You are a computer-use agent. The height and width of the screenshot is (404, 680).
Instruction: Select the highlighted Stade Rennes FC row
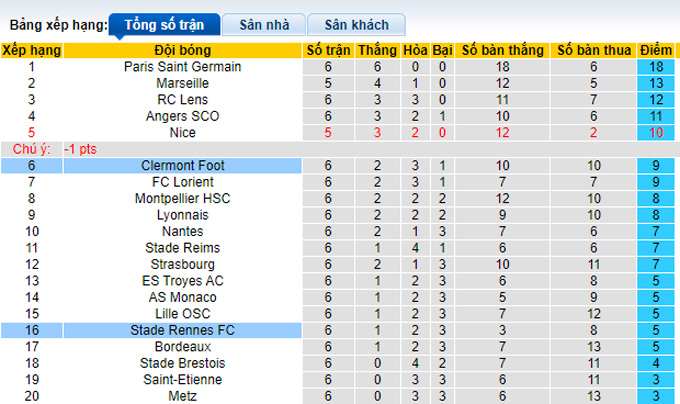[182, 330]
